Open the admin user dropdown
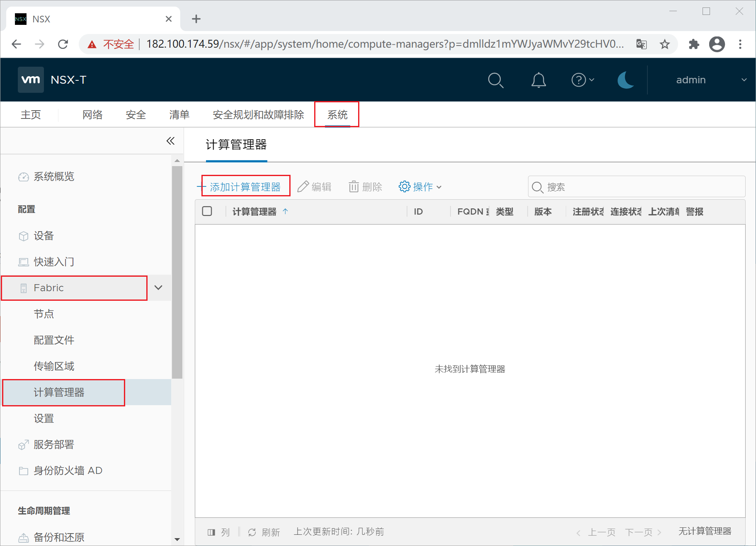This screenshot has width=756, height=546. coord(710,80)
